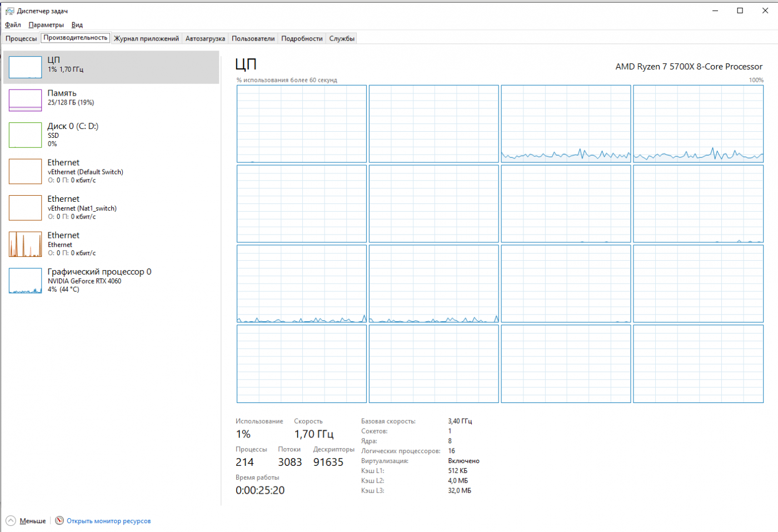Select vEthernet (Default Switch) graph icon
The height and width of the screenshot is (532, 778).
pos(25,171)
